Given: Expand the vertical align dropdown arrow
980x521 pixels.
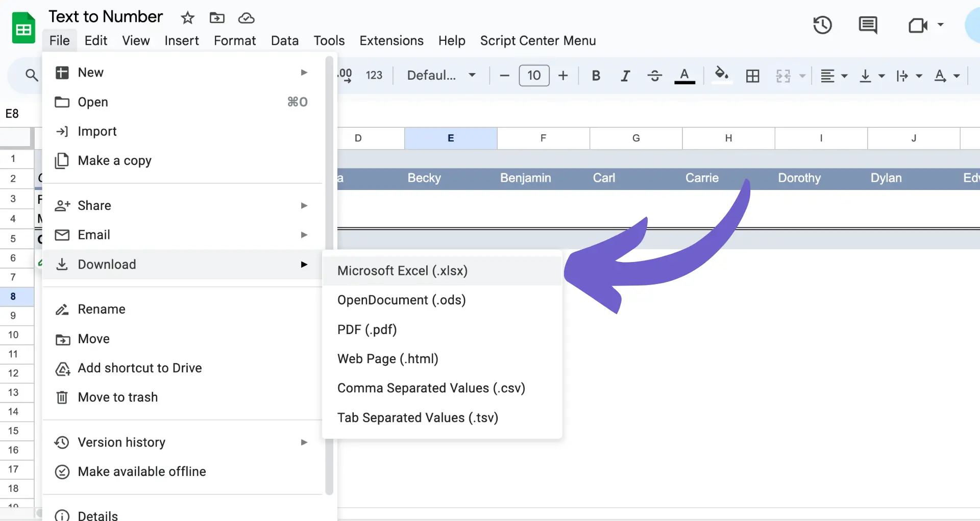Looking at the screenshot, I should tap(881, 76).
